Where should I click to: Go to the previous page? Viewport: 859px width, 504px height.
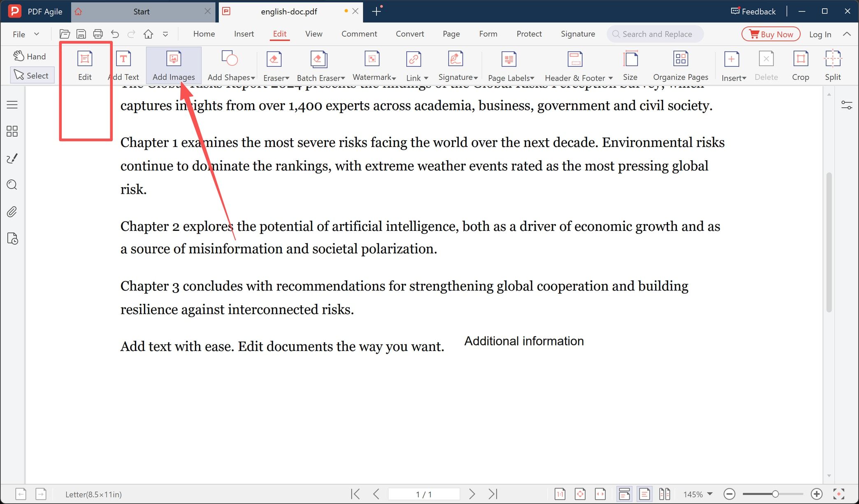tap(376, 494)
